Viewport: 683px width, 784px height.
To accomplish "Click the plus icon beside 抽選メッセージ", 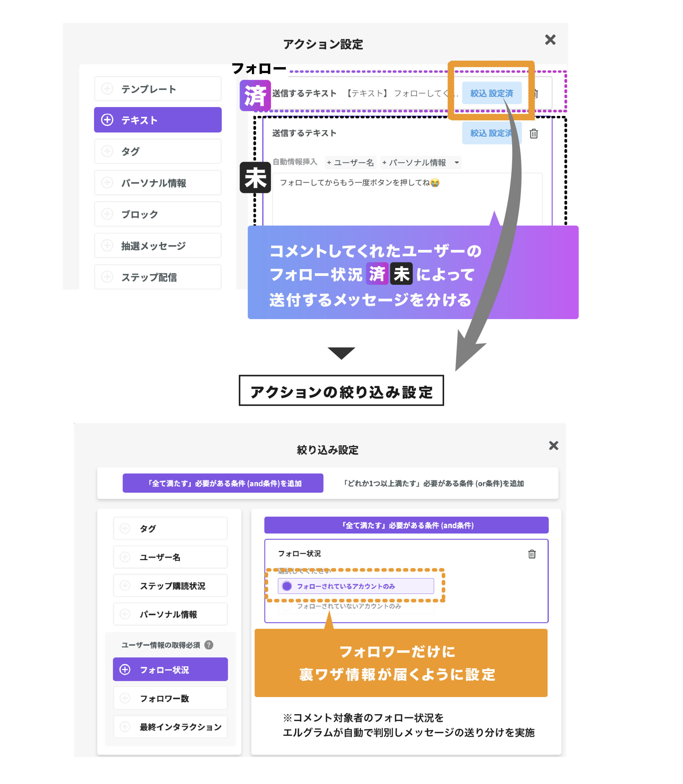I will coord(107,245).
